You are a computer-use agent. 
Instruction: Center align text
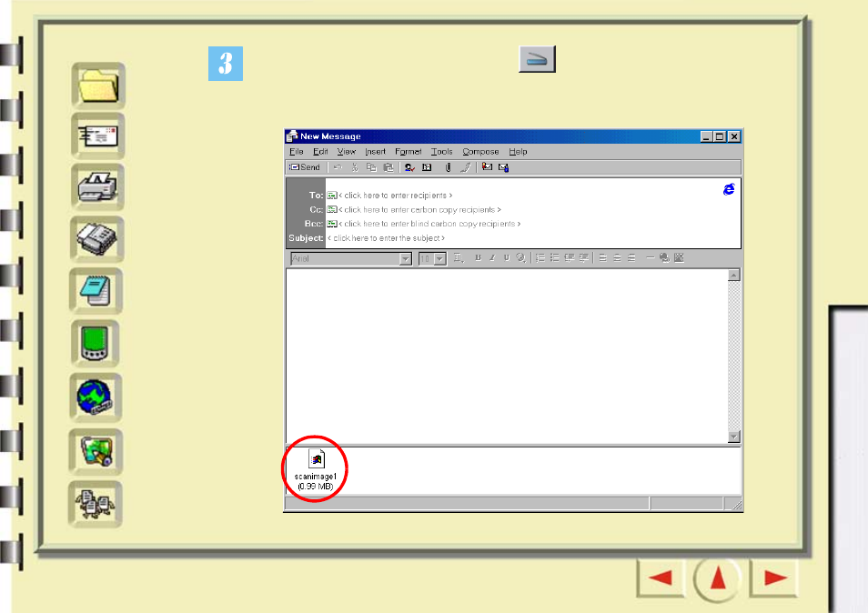point(617,257)
